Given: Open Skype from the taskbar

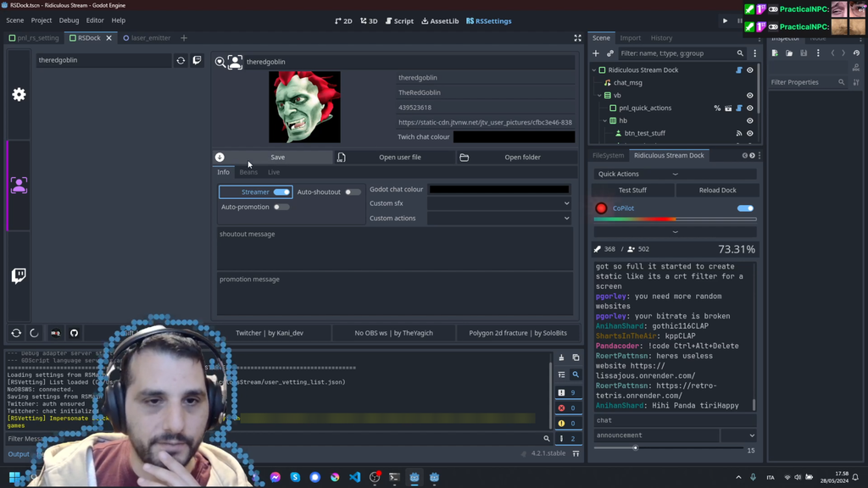Looking at the screenshot, I should point(295,477).
